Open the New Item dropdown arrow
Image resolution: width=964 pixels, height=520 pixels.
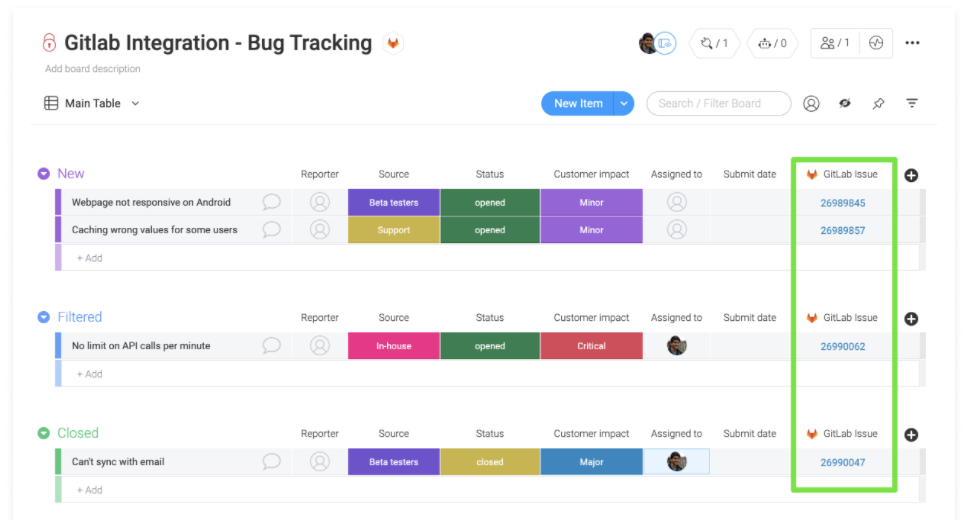pyautogui.click(x=624, y=103)
